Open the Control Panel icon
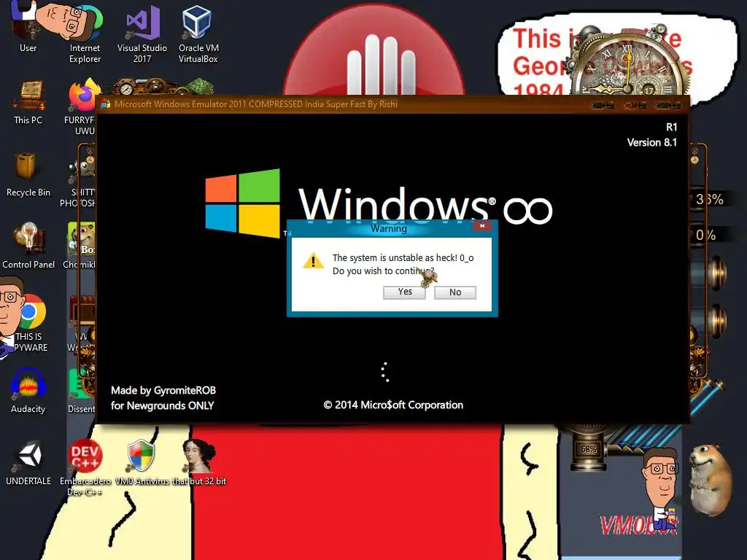 (x=28, y=246)
